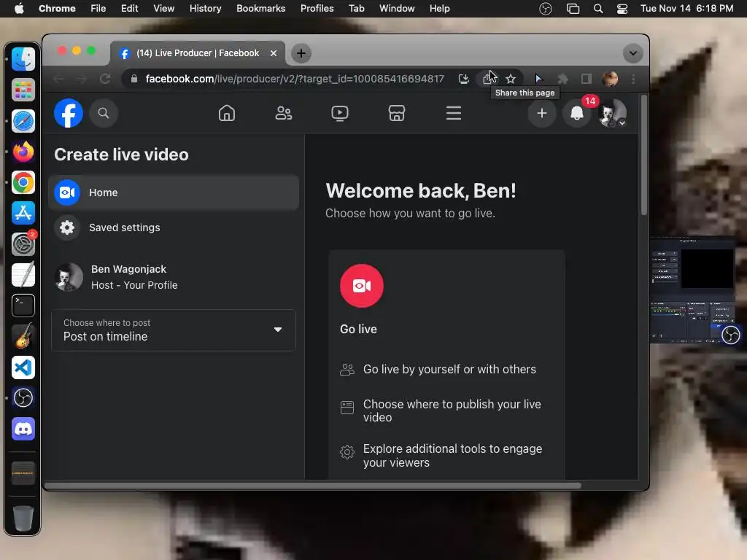Open Safari from the Dock
This screenshot has width=747, height=560.
[x=23, y=121]
